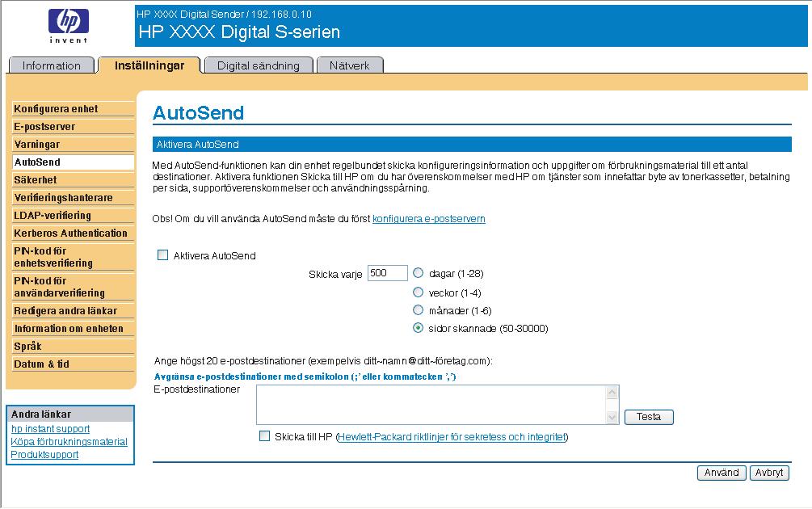Screen dimensions: 812x509
Task: Click the E-postdestinationer text area
Action: pyautogui.click(x=431, y=405)
